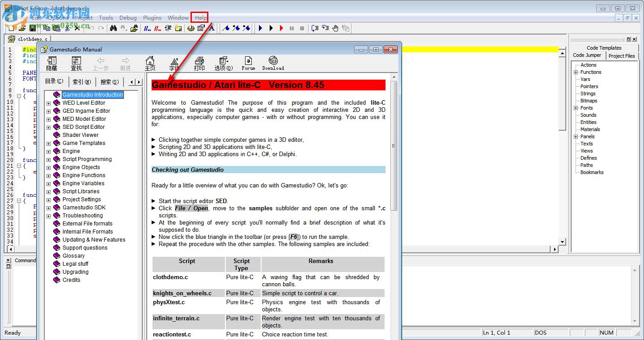Click the single hand icon in the main toolbar
Screen dimensions: 644x340
coord(335,28)
